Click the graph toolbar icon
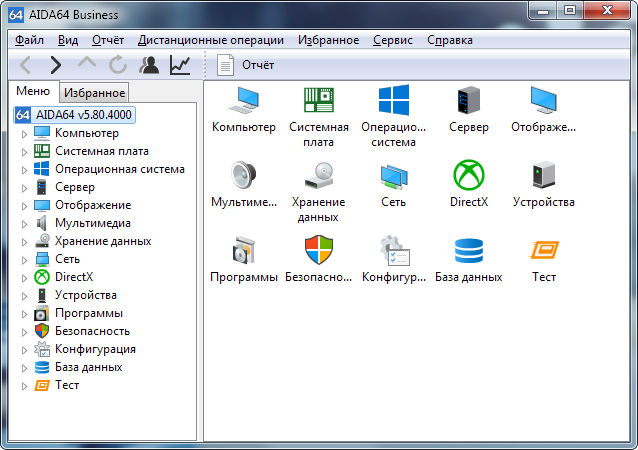Image resolution: width=638 pixels, height=450 pixels. click(x=180, y=65)
